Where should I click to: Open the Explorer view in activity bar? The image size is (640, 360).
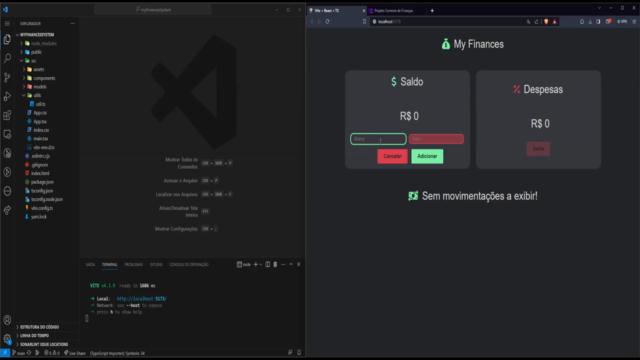[7, 39]
